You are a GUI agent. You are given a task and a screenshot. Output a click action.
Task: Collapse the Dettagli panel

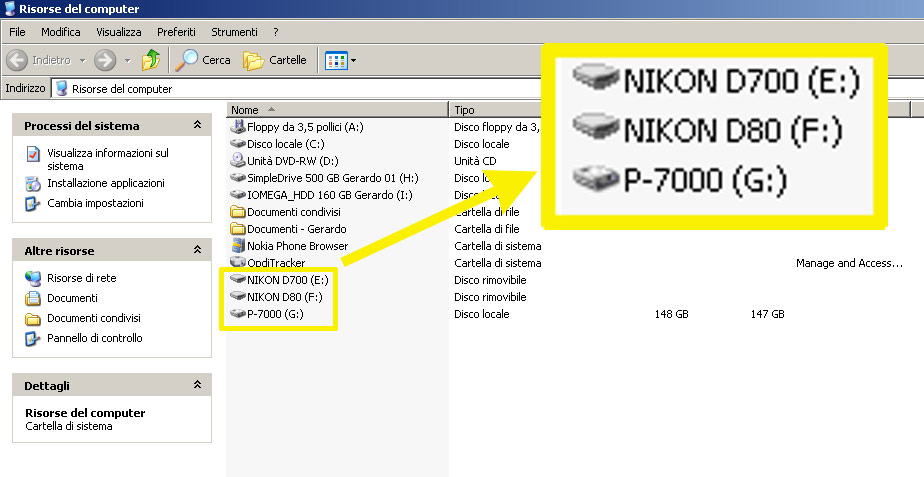(197, 385)
